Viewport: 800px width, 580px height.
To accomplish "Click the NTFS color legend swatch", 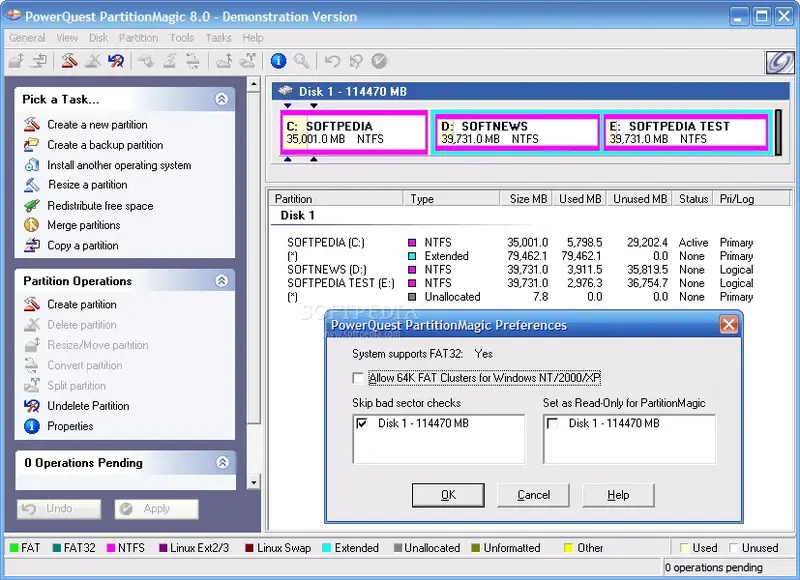I will coord(110,548).
